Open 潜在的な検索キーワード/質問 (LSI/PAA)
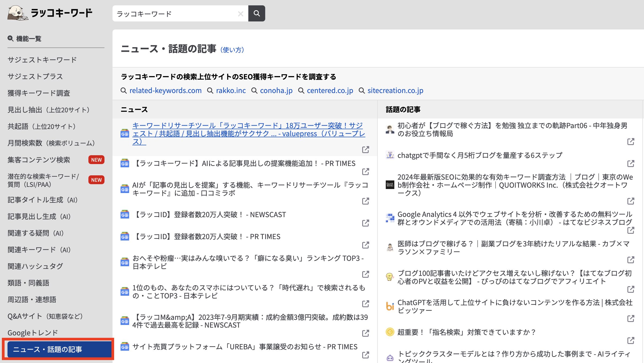 43,180
